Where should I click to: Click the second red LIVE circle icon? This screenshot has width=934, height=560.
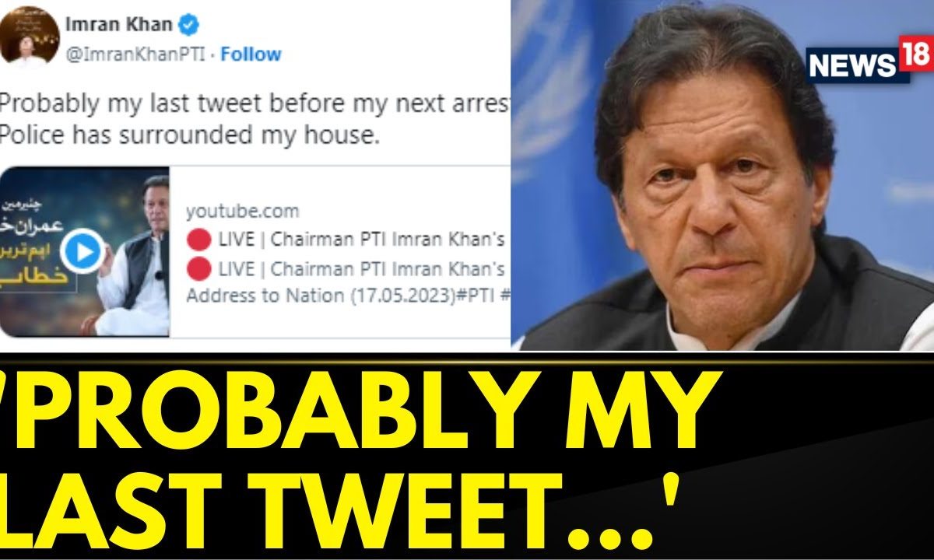coord(199,268)
